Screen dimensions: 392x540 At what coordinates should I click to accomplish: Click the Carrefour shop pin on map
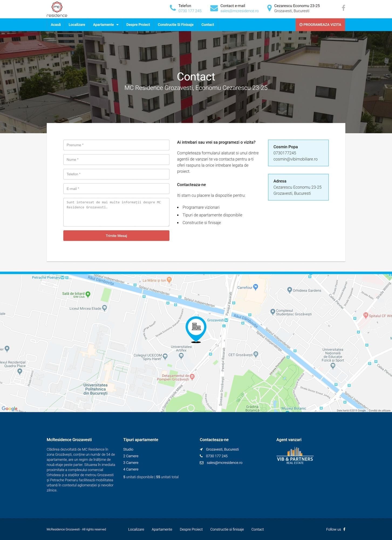255,286
